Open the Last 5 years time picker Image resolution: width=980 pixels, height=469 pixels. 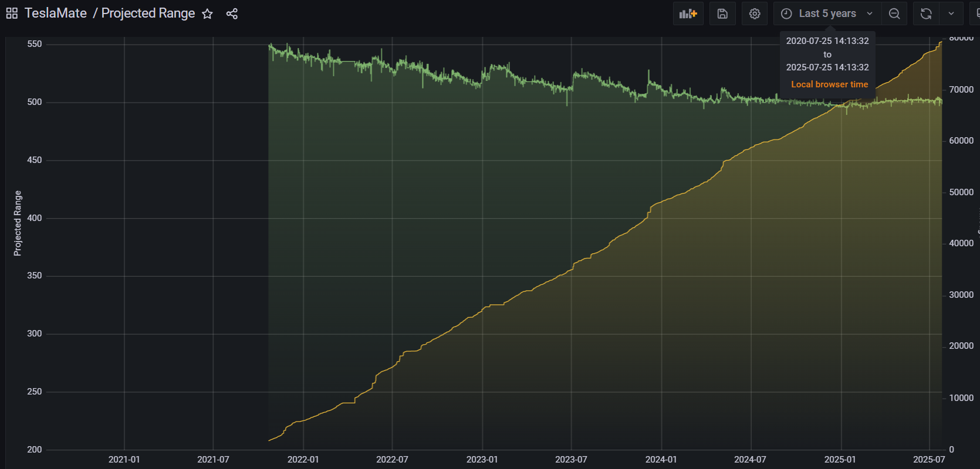[827, 13]
